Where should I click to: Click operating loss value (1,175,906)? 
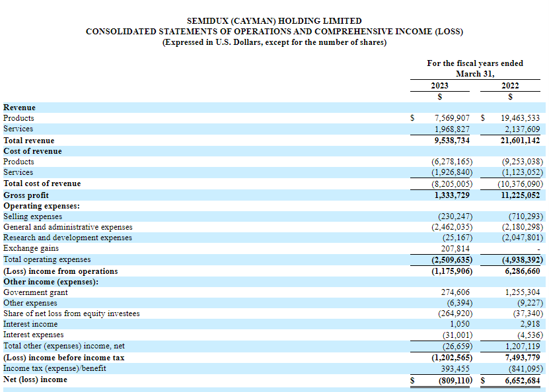click(452, 271)
